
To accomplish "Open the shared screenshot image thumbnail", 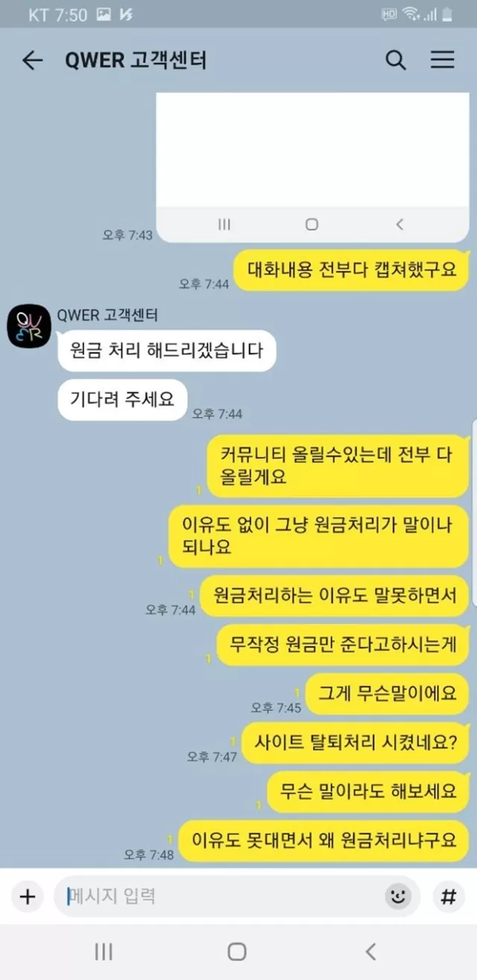I will pos(312,167).
